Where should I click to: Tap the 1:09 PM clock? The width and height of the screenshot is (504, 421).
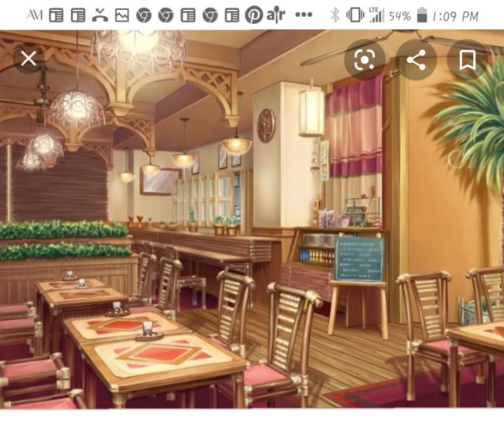(x=456, y=15)
